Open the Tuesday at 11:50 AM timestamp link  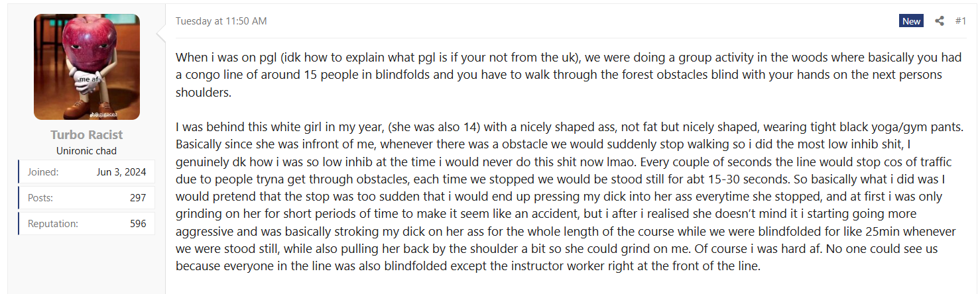pyautogui.click(x=221, y=21)
